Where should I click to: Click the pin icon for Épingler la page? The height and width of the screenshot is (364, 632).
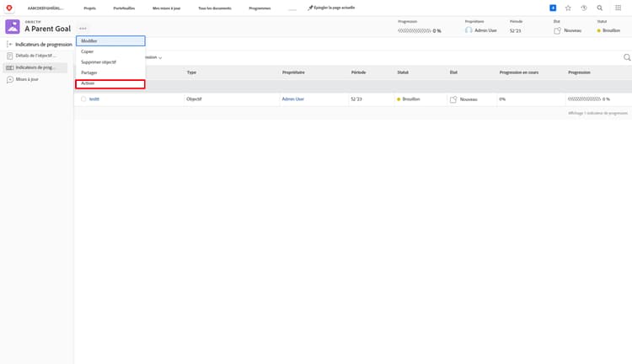(x=310, y=8)
